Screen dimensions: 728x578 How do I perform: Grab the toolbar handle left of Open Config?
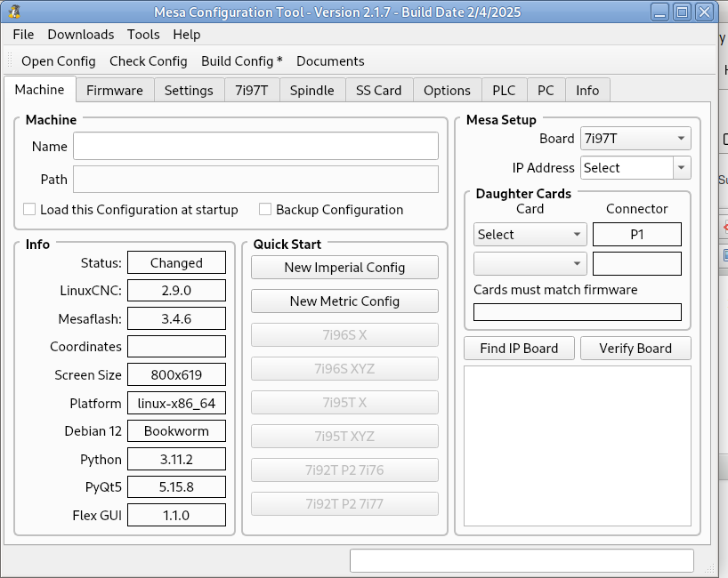click(x=10, y=60)
